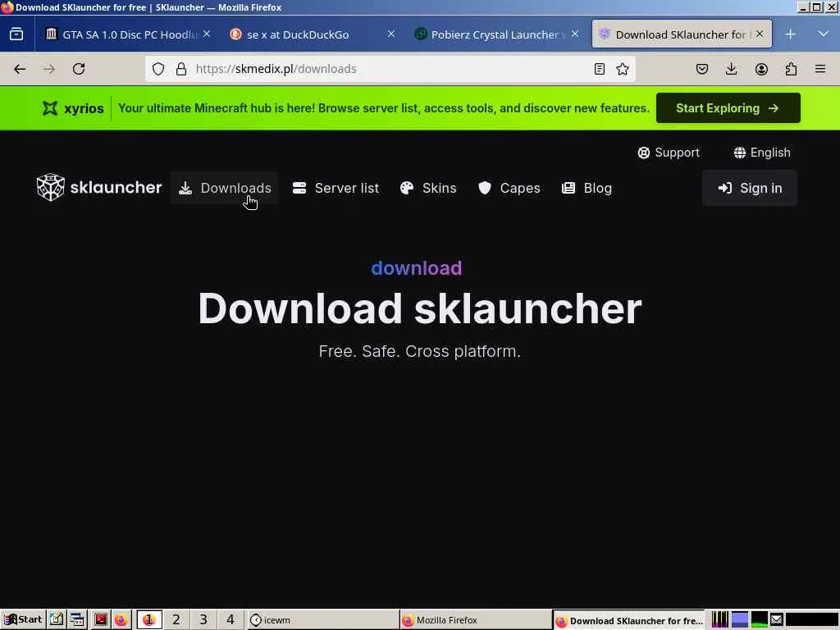Open the Server list nav item
The image size is (840, 630).
tap(336, 188)
